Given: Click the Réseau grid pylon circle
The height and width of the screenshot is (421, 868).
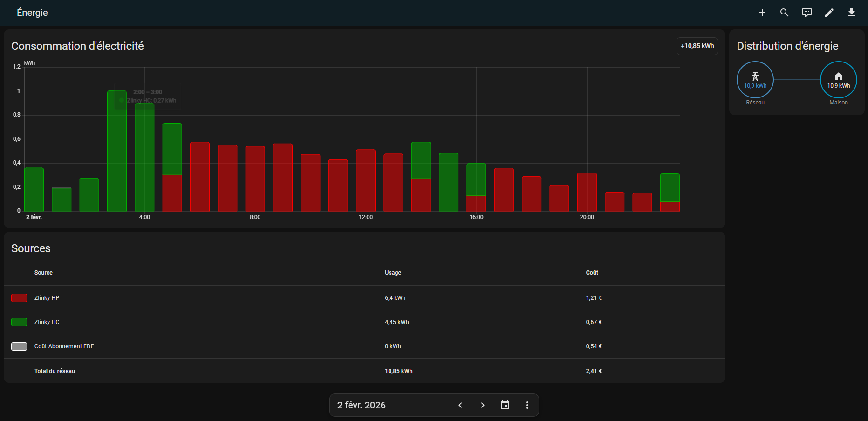Looking at the screenshot, I should click(x=755, y=80).
